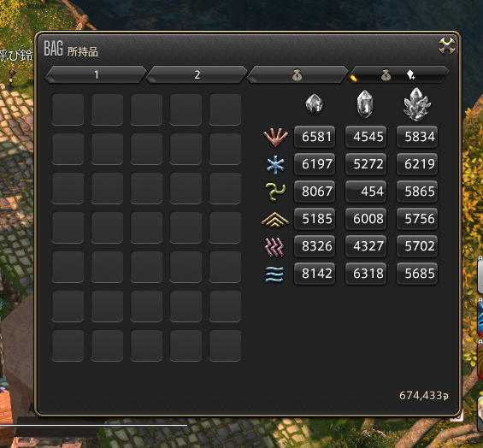Open the key items pouch tab
This screenshot has width=483, height=448.
[297, 74]
